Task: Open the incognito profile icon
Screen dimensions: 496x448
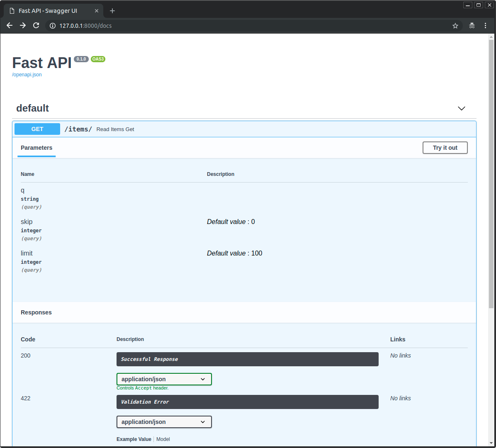Action: coord(472,26)
